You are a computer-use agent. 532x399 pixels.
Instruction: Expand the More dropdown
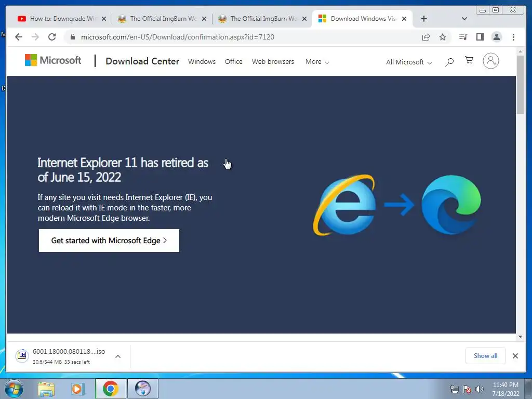[x=317, y=62]
